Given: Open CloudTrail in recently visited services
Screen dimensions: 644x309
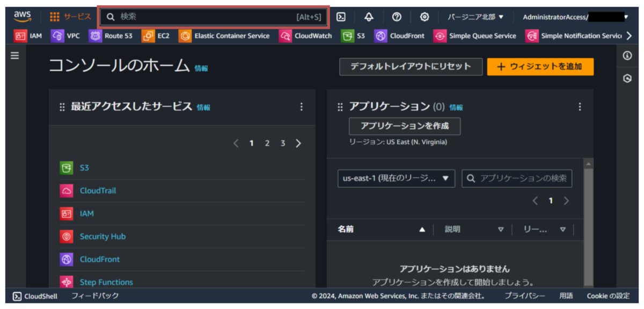Looking at the screenshot, I should point(98,191).
